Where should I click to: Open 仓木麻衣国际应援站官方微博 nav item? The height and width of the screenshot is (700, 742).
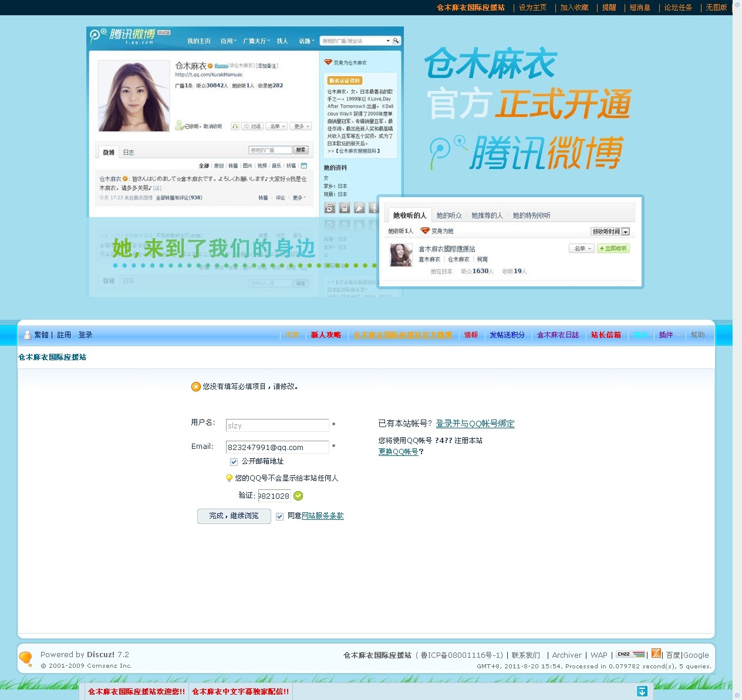(x=403, y=335)
